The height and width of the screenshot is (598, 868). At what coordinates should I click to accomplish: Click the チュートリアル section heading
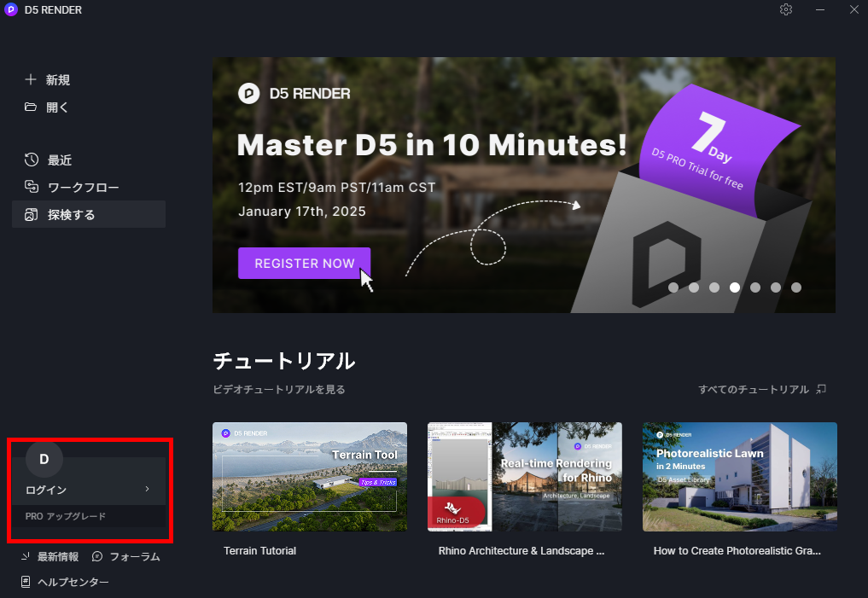(284, 361)
